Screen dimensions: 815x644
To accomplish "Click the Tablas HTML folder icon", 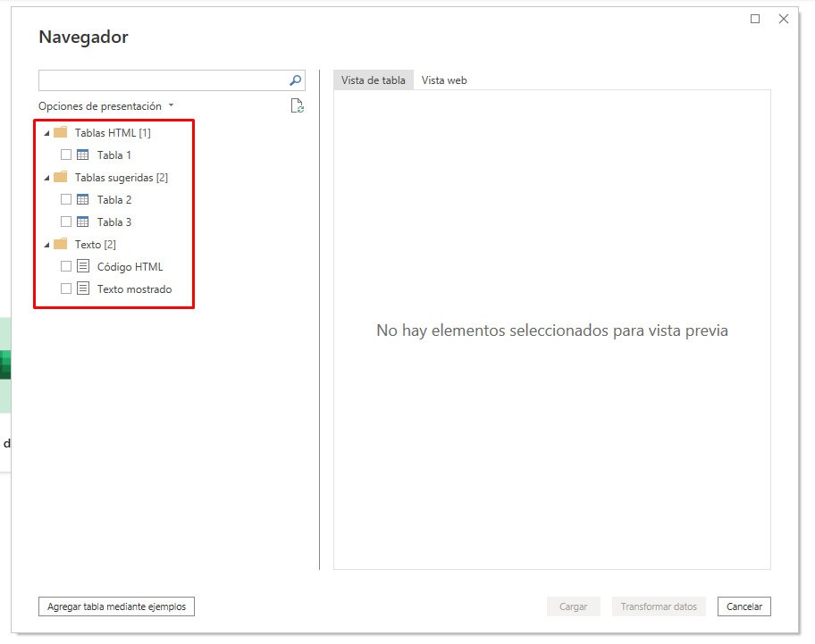I will point(61,132).
